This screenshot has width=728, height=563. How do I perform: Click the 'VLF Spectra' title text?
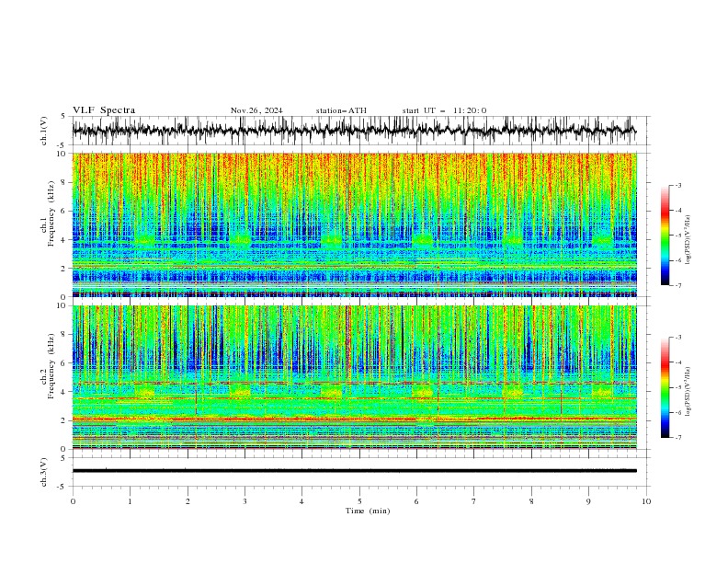coord(104,110)
